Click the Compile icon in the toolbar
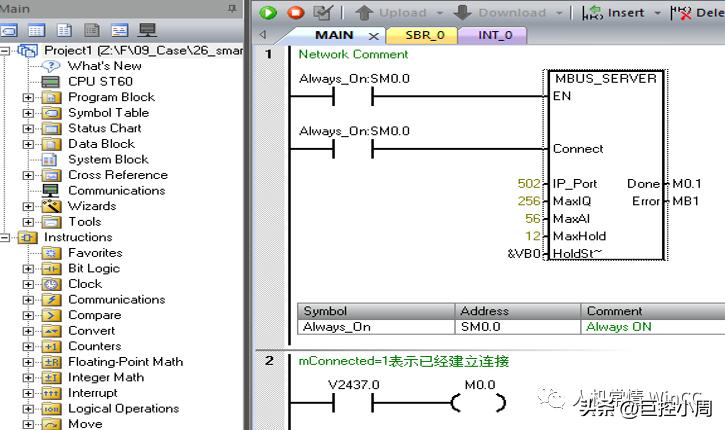This screenshot has width=725, height=430. tap(322, 13)
